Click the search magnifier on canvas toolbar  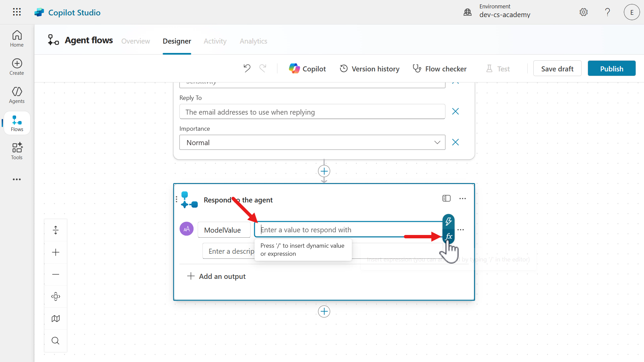[x=56, y=341]
